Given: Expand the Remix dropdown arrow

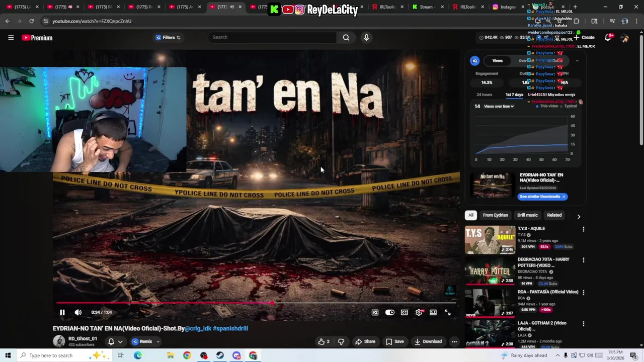Looking at the screenshot, I should (x=158, y=341).
